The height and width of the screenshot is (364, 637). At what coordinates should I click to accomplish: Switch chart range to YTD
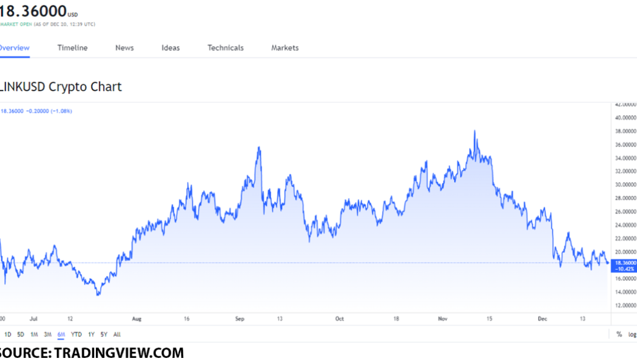click(x=76, y=334)
